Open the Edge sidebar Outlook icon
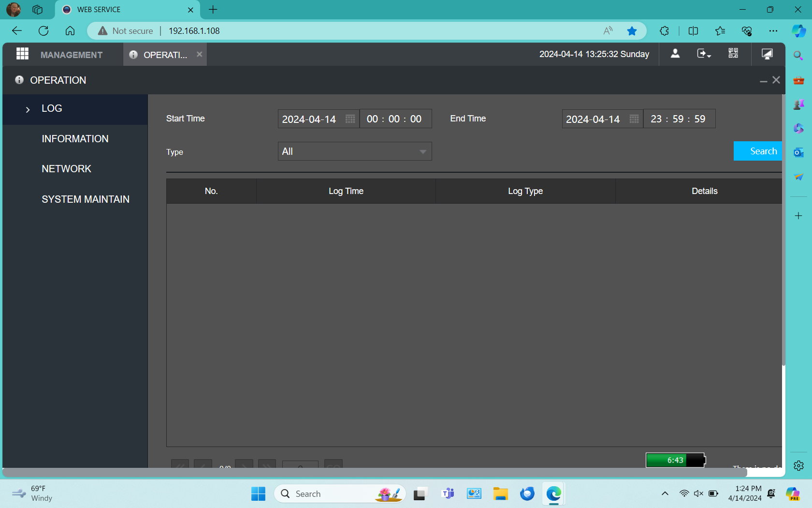 point(798,152)
